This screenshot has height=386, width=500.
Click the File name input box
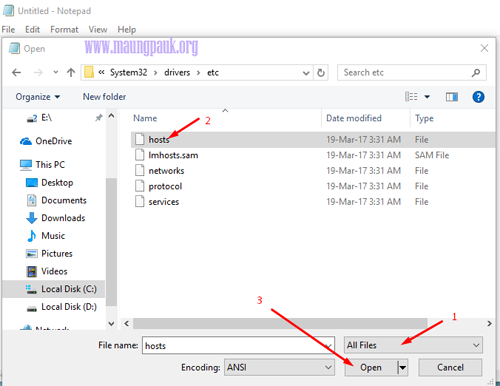coord(238,345)
